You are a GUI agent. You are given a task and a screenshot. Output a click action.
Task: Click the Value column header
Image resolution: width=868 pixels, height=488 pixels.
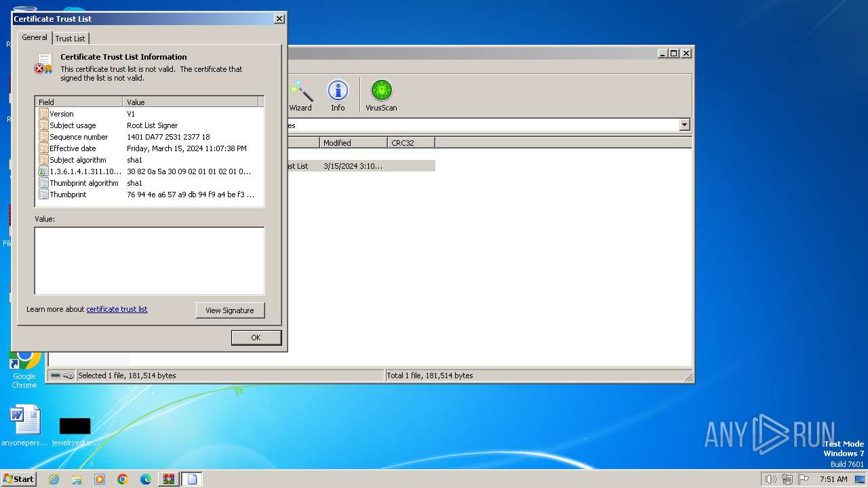tap(191, 102)
